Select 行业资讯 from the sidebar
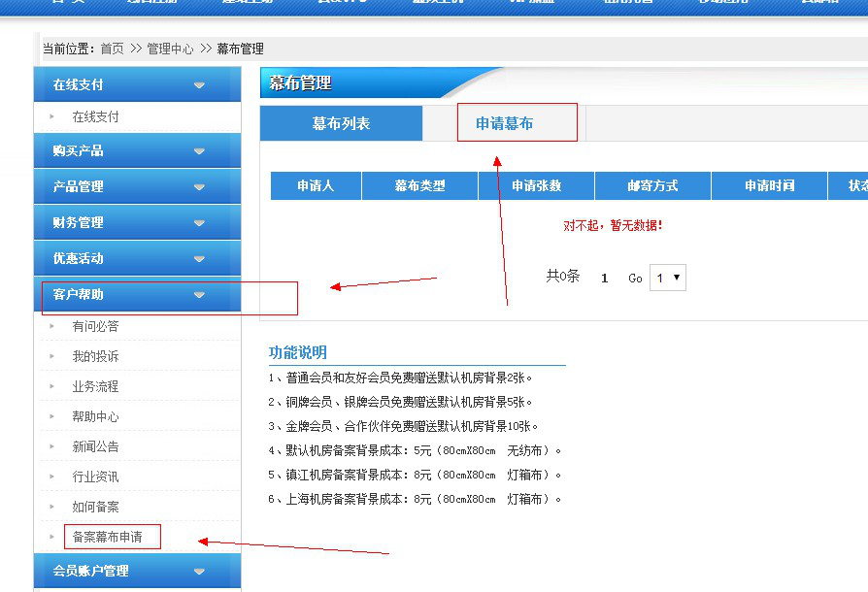The image size is (868, 592). click(95, 477)
